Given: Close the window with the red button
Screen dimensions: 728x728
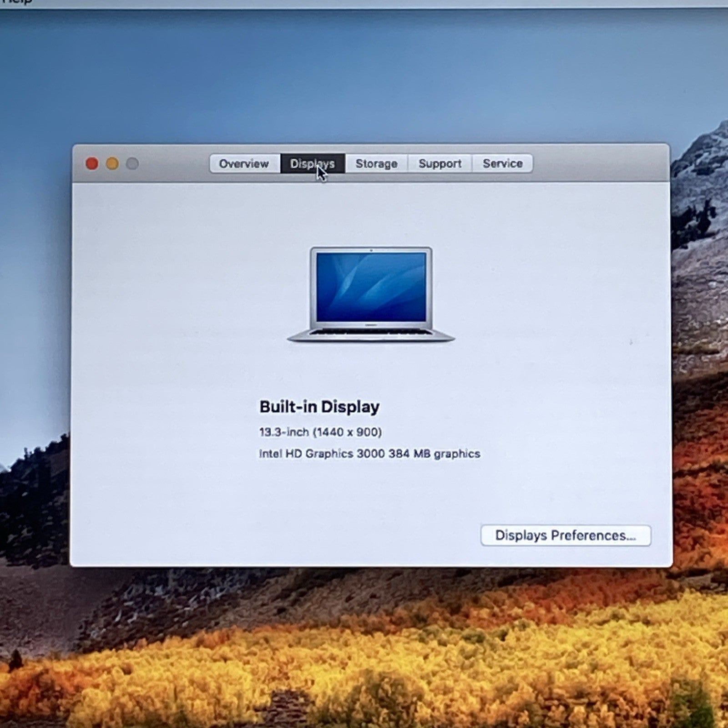Looking at the screenshot, I should pos(92,163).
